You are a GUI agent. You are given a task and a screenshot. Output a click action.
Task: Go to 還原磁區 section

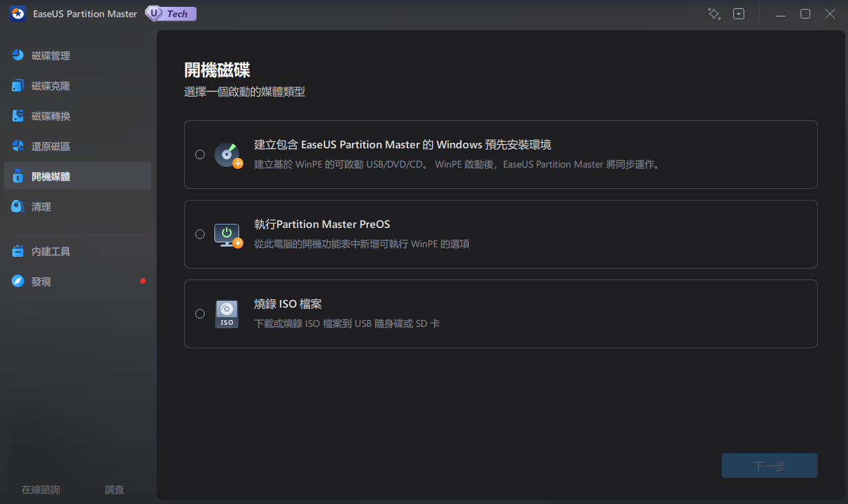78,146
